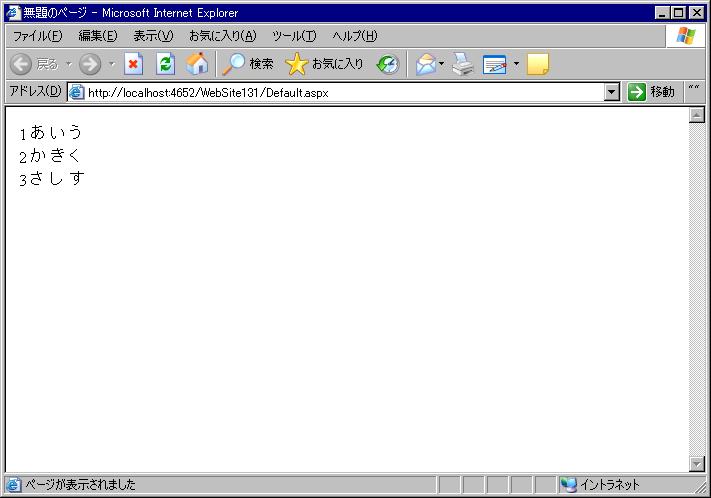Click the Print icon in toolbar

pyautogui.click(x=463, y=64)
